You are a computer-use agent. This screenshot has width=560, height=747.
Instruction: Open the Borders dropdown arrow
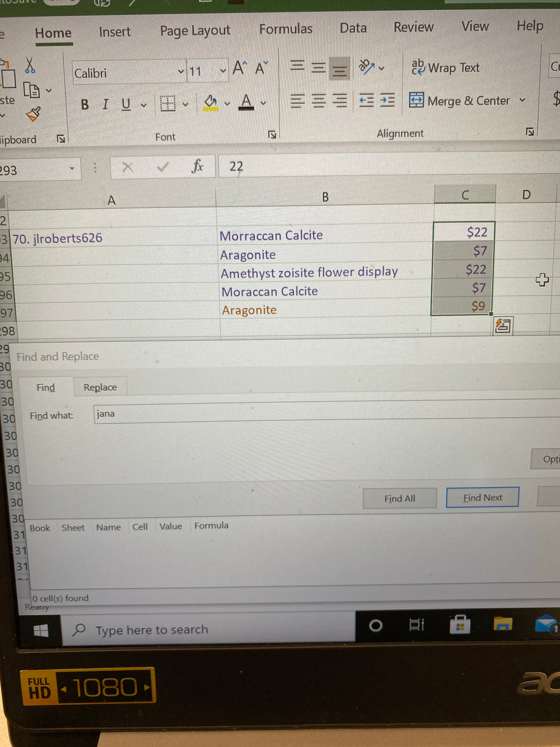[185, 104]
